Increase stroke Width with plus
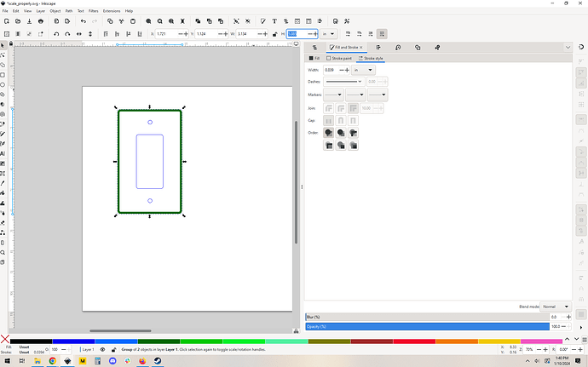Viewport: 588px width, 367px height. (347, 70)
